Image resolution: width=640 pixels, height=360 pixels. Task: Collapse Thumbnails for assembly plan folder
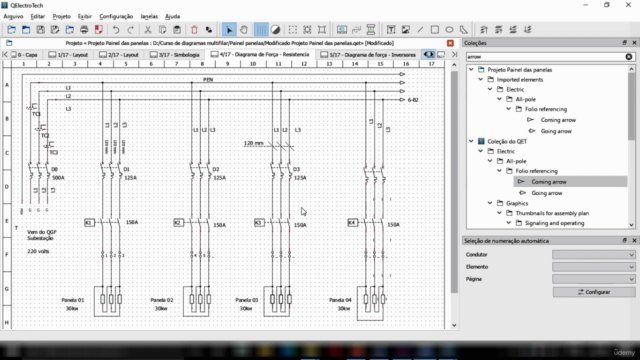500,213
